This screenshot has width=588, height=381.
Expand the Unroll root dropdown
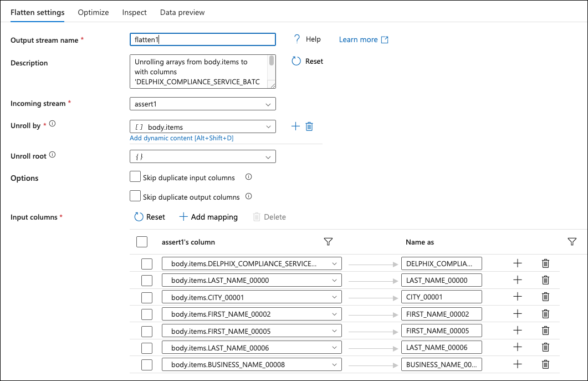pos(202,157)
